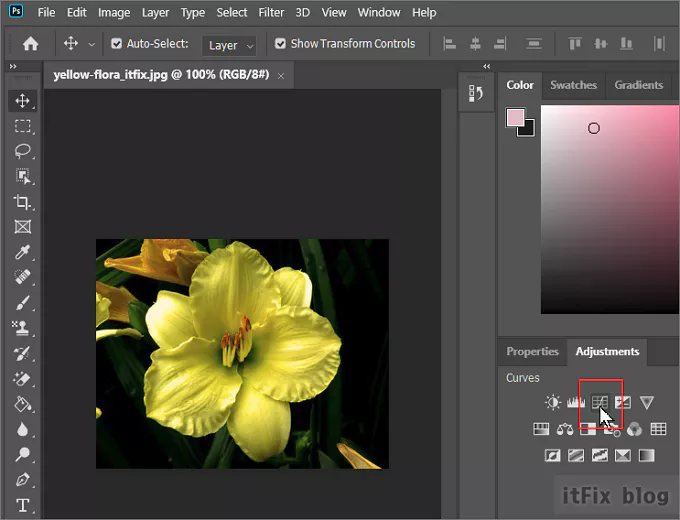Open the Auto-Select Layer dropdown
This screenshot has width=680, height=520.
pos(230,45)
